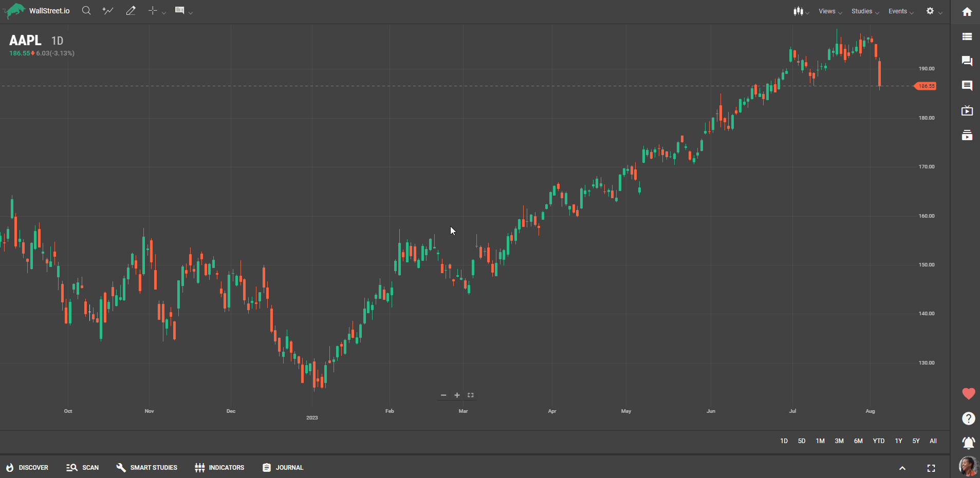Open the chart type candlestick dropdown
Screen dimensions: 980x478
tap(801, 11)
